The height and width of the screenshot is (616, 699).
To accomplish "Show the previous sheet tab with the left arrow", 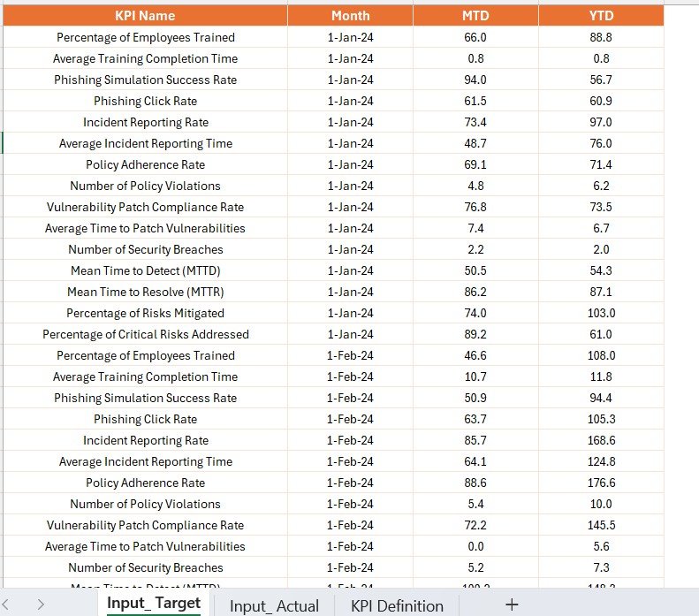I will (x=6, y=605).
